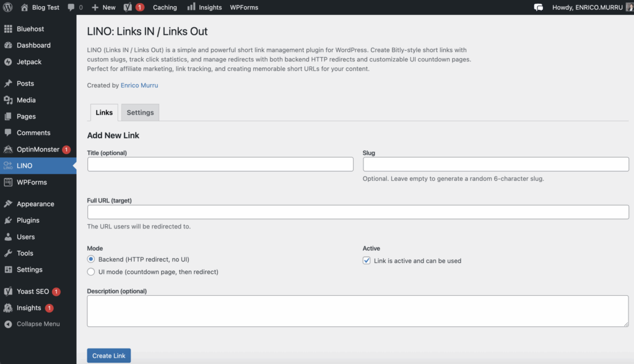The width and height of the screenshot is (634, 364).
Task: Open the New menu in admin bar
Action: coord(103,7)
